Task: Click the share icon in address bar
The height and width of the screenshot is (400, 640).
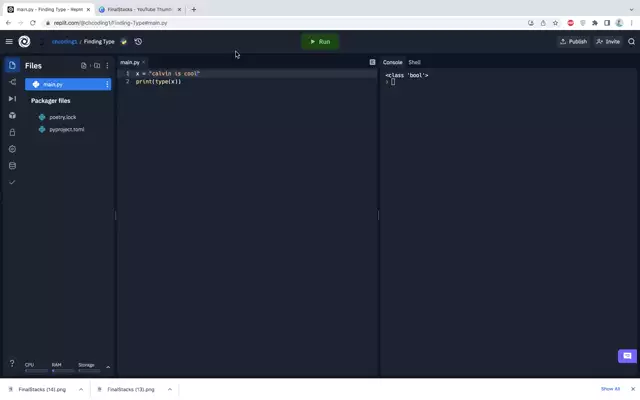Action: click(x=543, y=23)
